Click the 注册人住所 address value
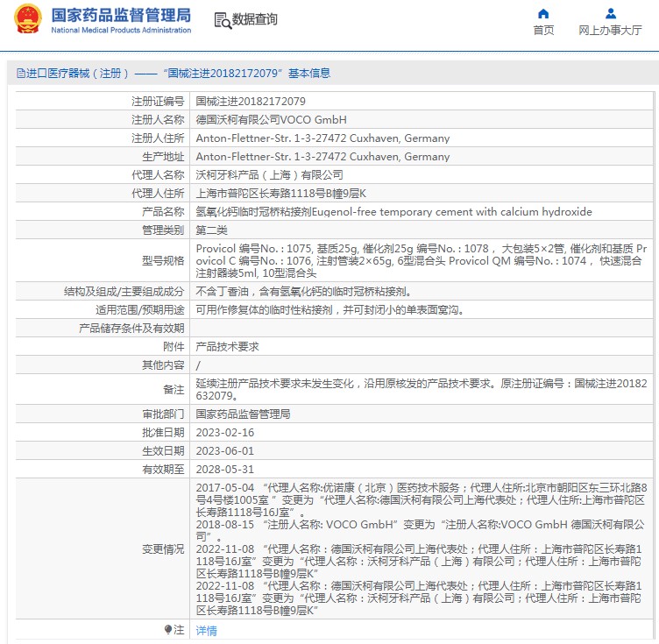The image size is (659, 644). point(322,138)
